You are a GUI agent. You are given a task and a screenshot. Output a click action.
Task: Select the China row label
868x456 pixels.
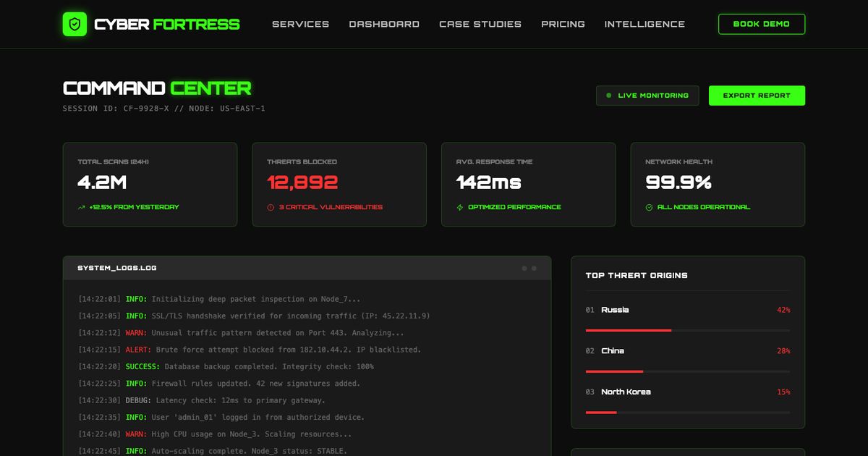pyautogui.click(x=613, y=351)
